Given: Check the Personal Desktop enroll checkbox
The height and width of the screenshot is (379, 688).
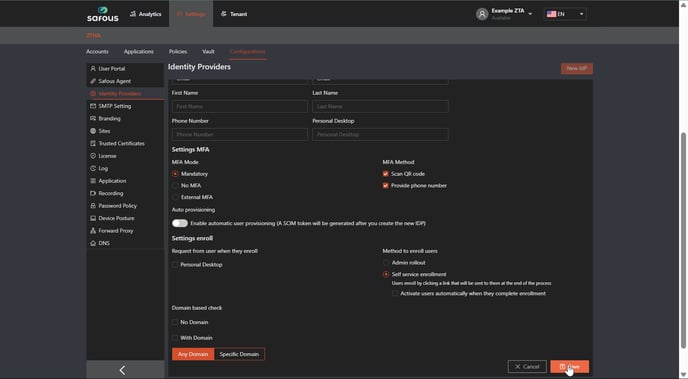Looking at the screenshot, I should 175,265.
